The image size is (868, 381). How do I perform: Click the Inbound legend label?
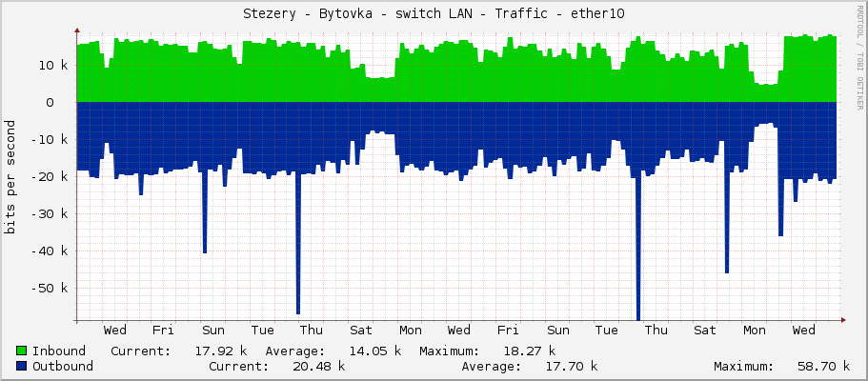(x=59, y=351)
